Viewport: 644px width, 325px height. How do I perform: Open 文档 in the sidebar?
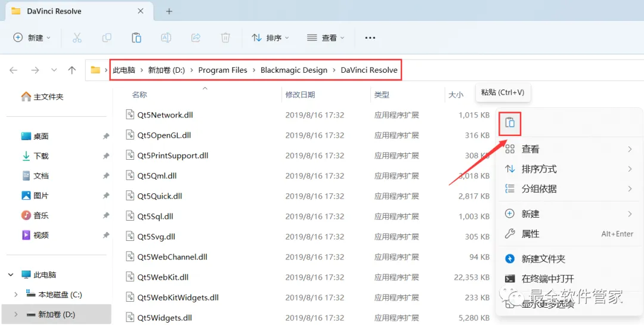pos(35,175)
